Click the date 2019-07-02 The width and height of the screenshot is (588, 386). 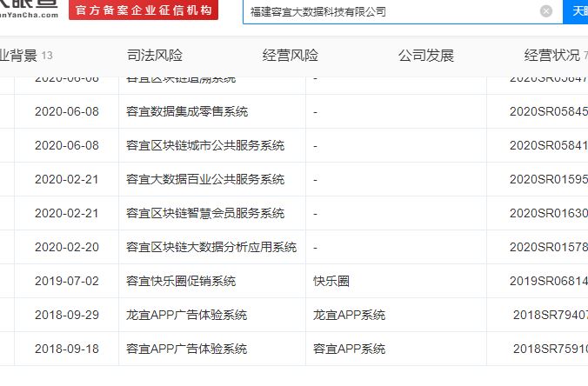(67, 281)
